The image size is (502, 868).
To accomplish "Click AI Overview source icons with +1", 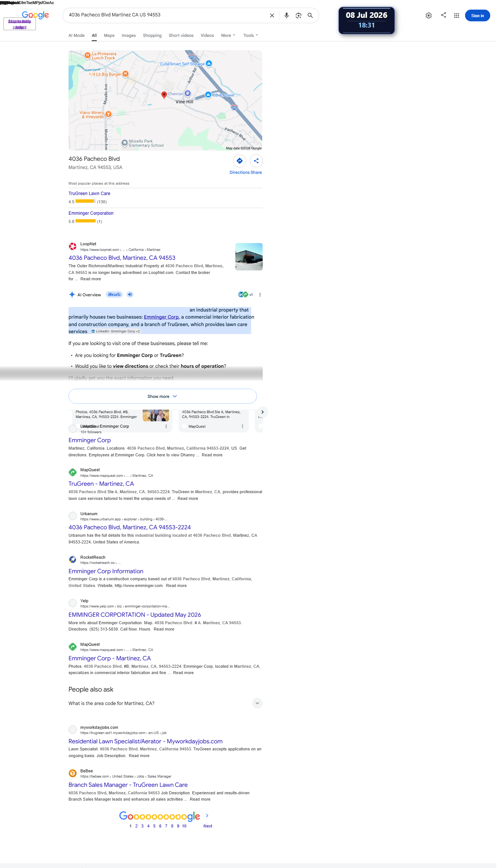I will 246,295.
